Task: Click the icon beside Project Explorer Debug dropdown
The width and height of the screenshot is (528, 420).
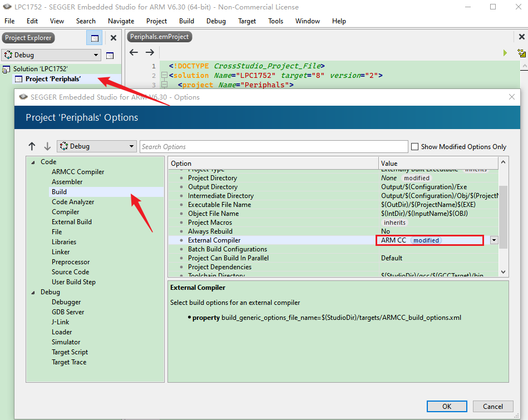Action: (110, 56)
